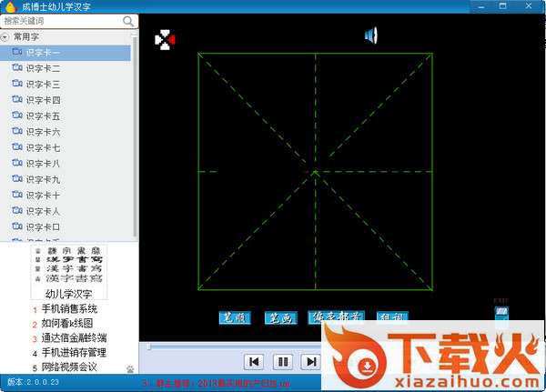
Task: Pause the playback
Action: coord(283,362)
